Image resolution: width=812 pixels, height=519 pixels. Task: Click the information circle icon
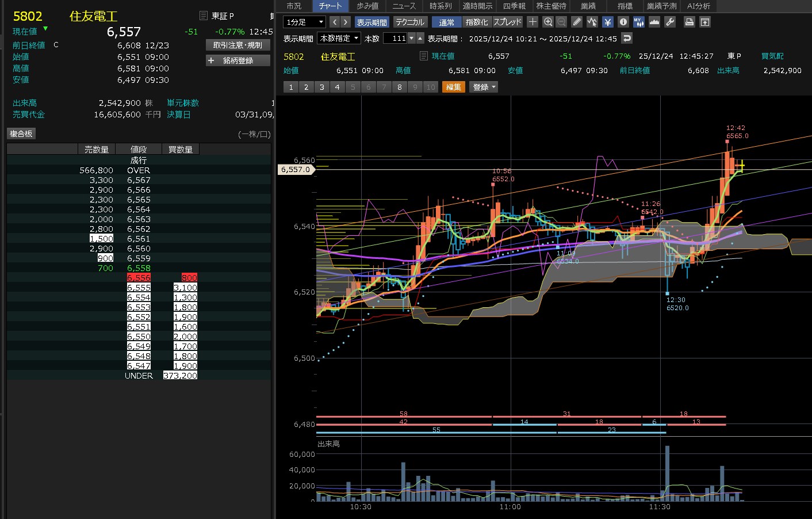pyautogui.click(x=623, y=22)
